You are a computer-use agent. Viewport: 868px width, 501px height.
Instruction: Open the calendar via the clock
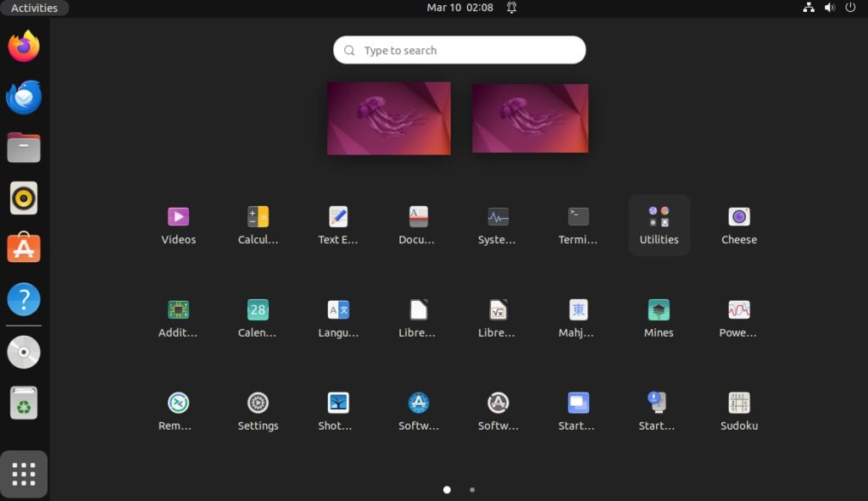459,8
